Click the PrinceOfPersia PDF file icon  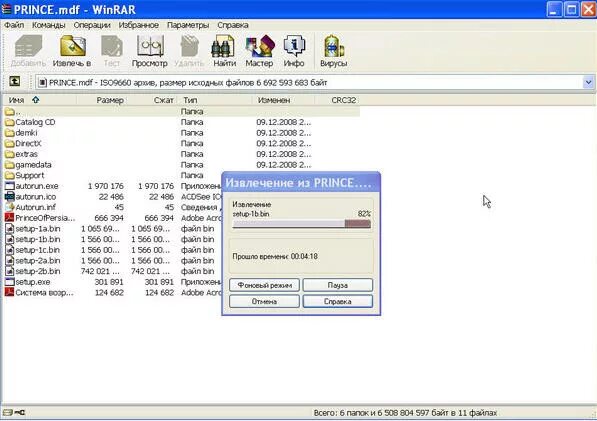pyautogui.click(x=10, y=218)
